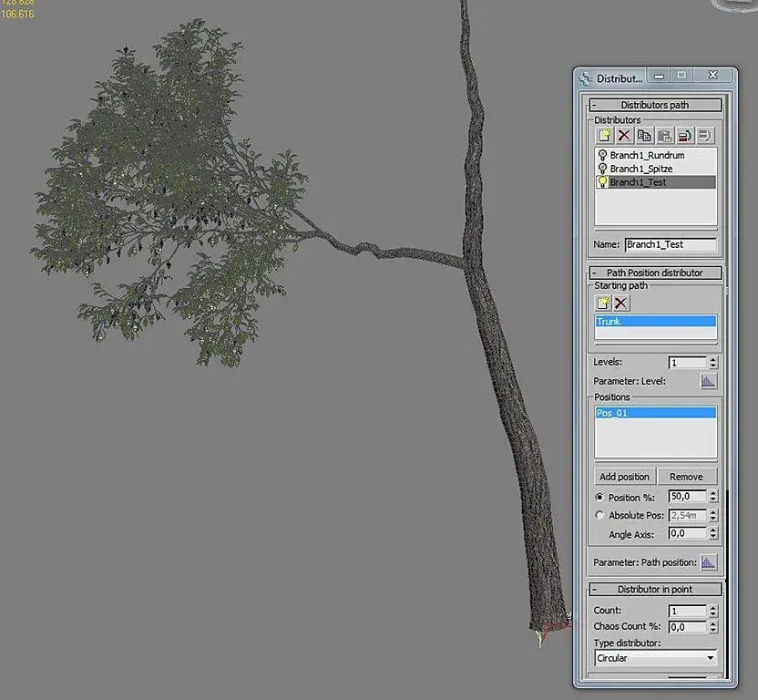Remove starting path with the red X
Screen dimensions: 758x700
pyautogui.click(x=620, y=304)
